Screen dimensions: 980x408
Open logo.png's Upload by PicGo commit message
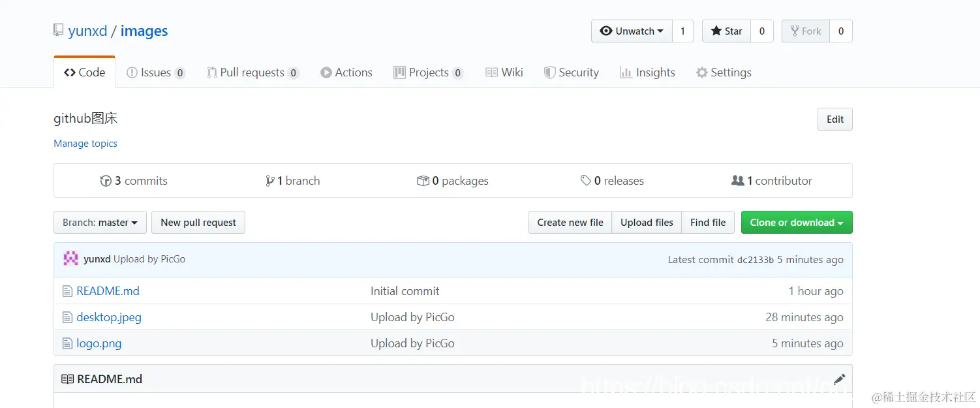412,343
